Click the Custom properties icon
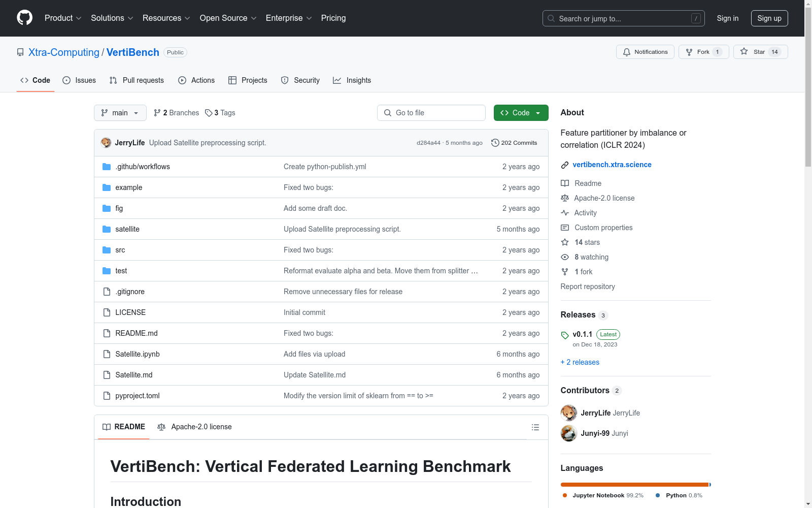Screen dimensions: 812x508 [565, 228]
